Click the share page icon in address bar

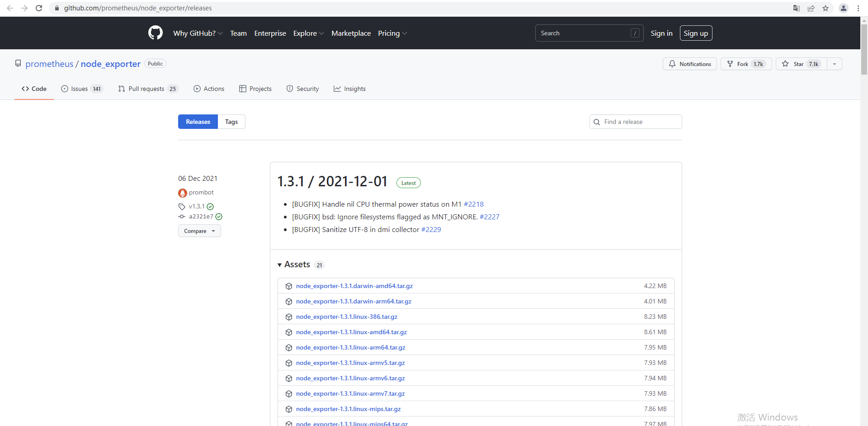tap(811, 8)
